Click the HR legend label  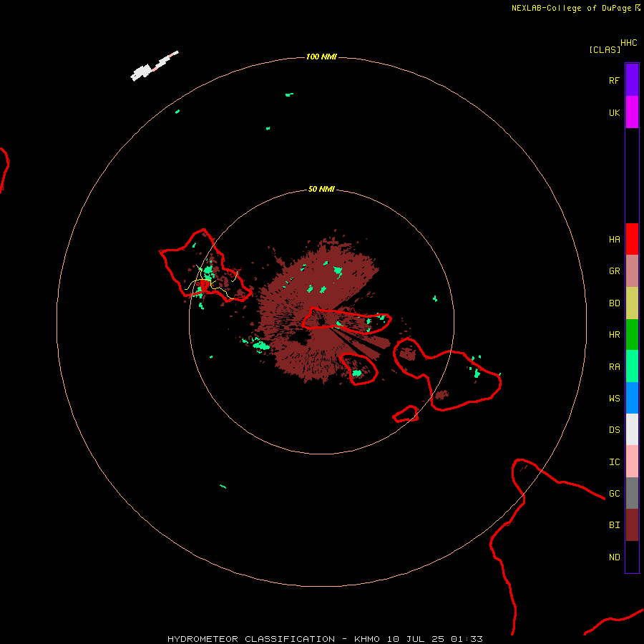(614, 335)
